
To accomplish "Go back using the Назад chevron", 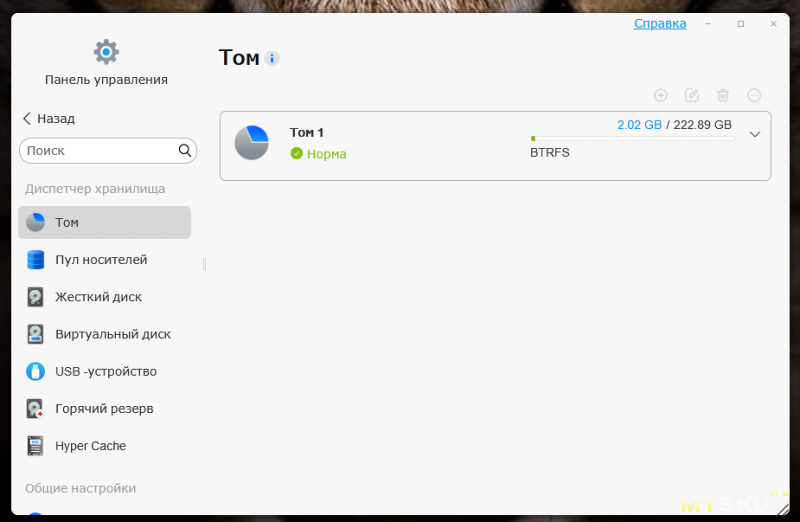I will [27, 118].
